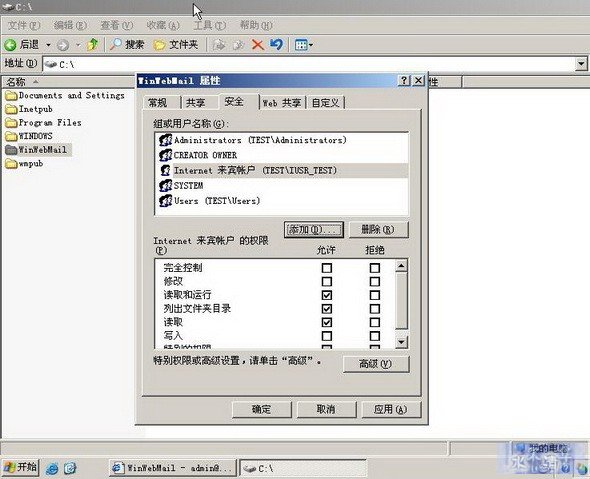The height and width of the screenshot is (479, 590).
Task: Launch Internet Explorer from quick launch
Action: click(52, 468)
